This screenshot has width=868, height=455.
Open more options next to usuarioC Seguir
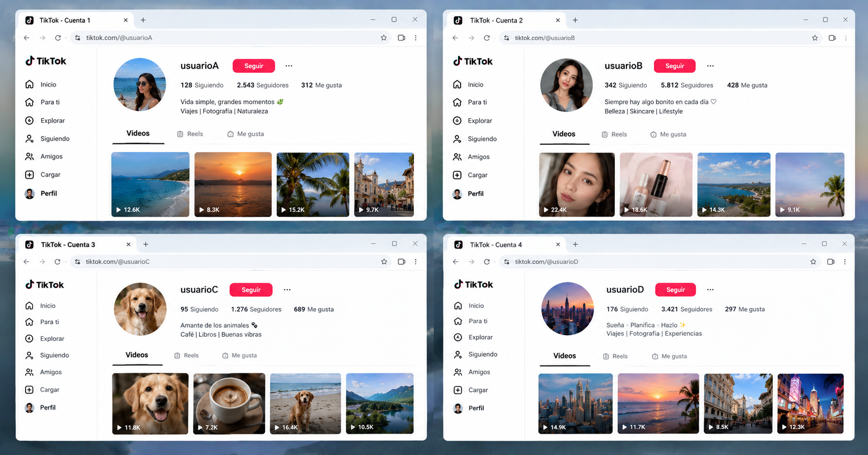[287, 290]
